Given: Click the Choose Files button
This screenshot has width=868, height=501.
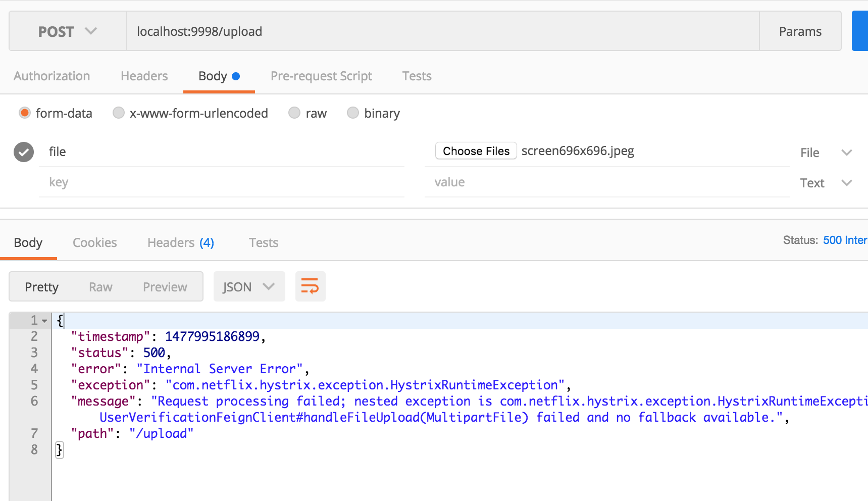Looking at the screenshot, I should click(476, 151).
